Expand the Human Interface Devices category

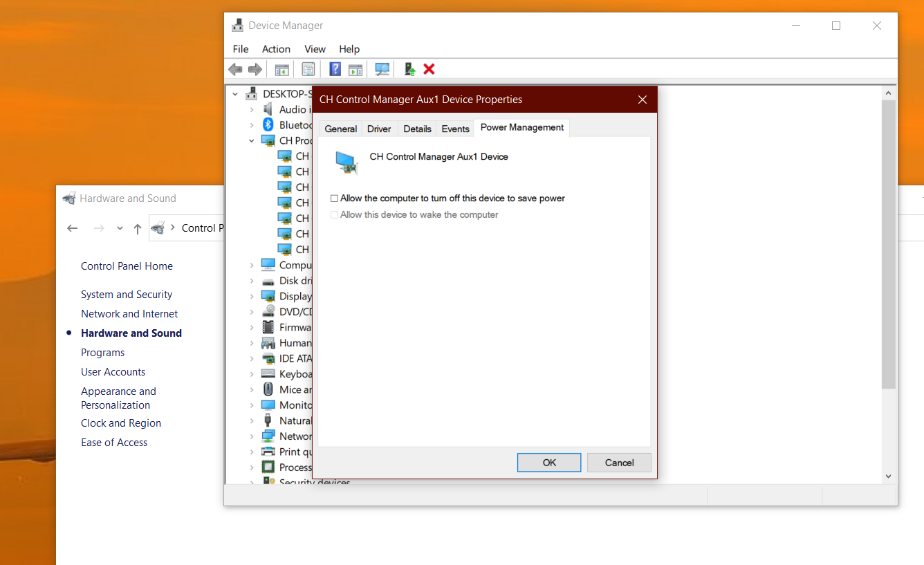tap(252, 343)
